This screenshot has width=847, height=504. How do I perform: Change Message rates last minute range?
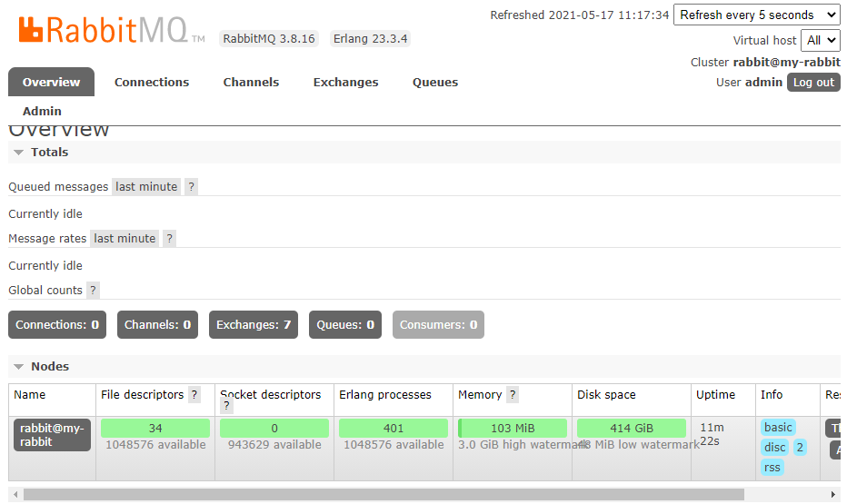[x=125, y=239]
